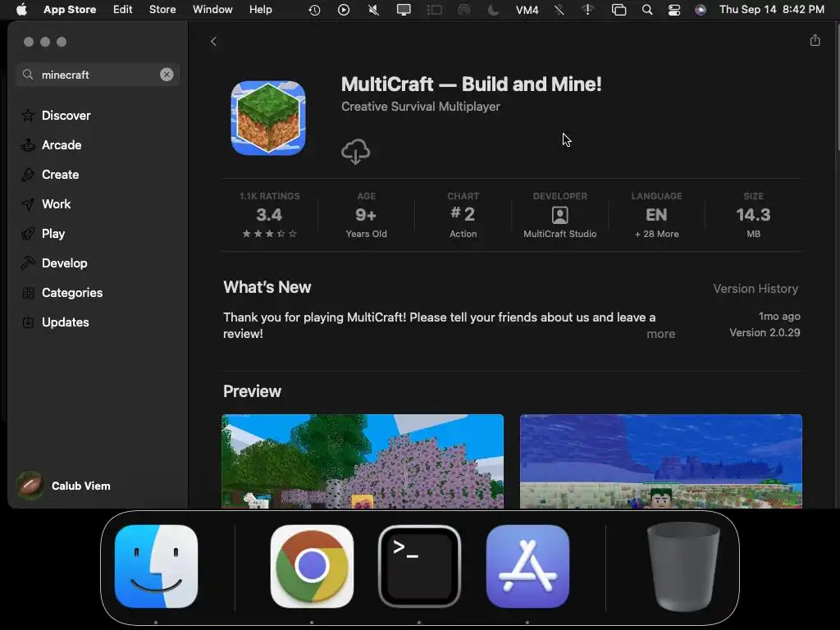Clear the minecraft search text
This screenshot has width=840, height=630.
coord(167,75)
